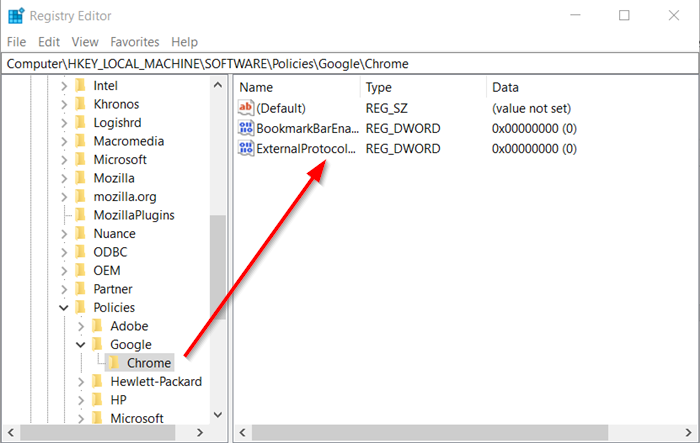Click the tree pane scroll left arrow
The height and width of the screenshot is (443, 700).
pyautogui.click(x=11, y=432)
